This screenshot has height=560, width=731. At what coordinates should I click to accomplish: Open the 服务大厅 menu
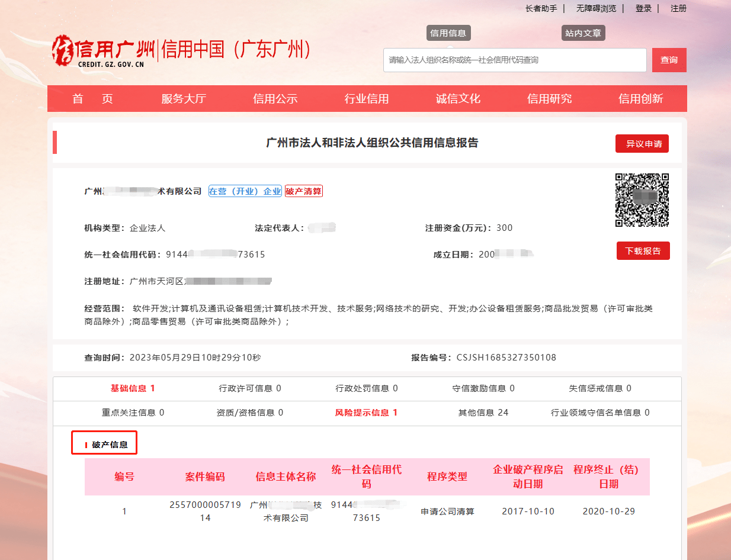point(184,98)
